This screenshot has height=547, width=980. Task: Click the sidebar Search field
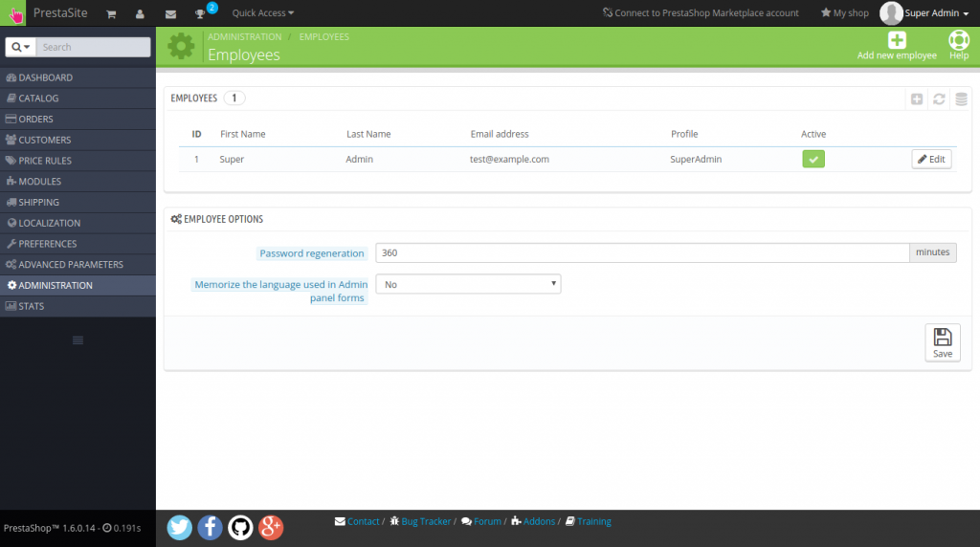click(x=93, y=47)
